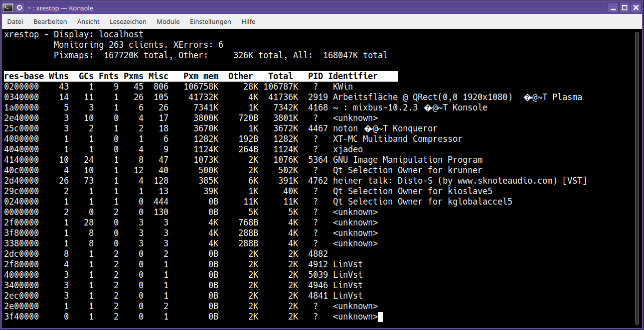This screenshot has height=330, width=644.
Task: Toggle the pin on all desktops button
Action: click(x=19, y=8)
